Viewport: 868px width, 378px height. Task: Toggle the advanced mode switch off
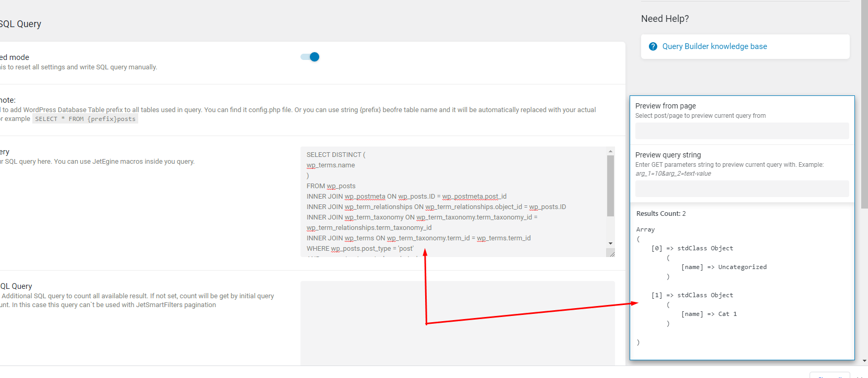coord(310,57)
